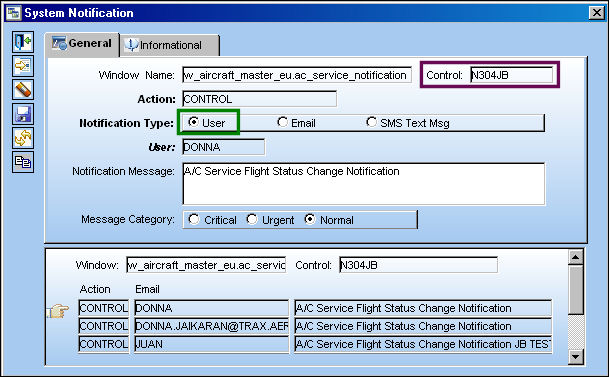Click the copy windows icon in sidebar
The image size is (609, 377).
click(23, 162)
